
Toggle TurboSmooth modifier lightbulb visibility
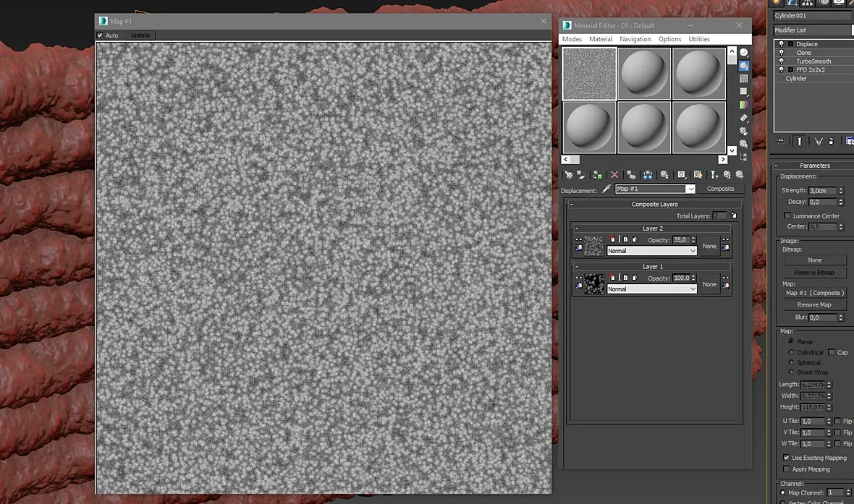point(781,61)
